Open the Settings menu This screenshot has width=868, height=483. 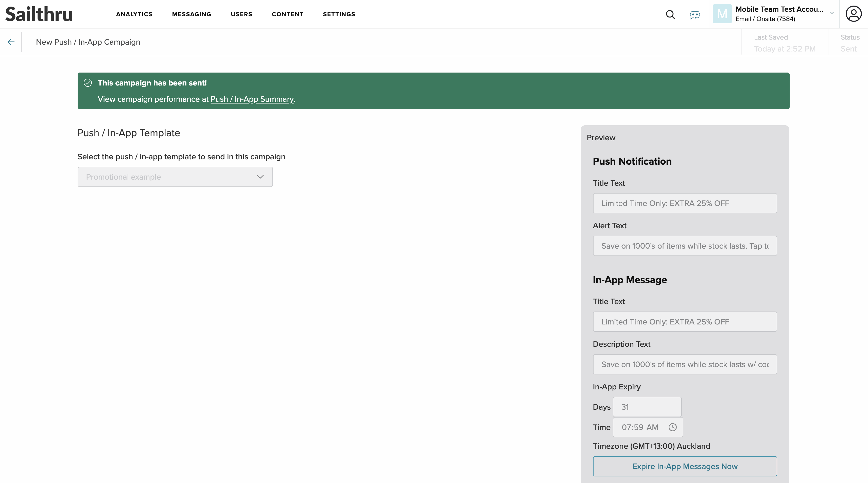point(339,14)
